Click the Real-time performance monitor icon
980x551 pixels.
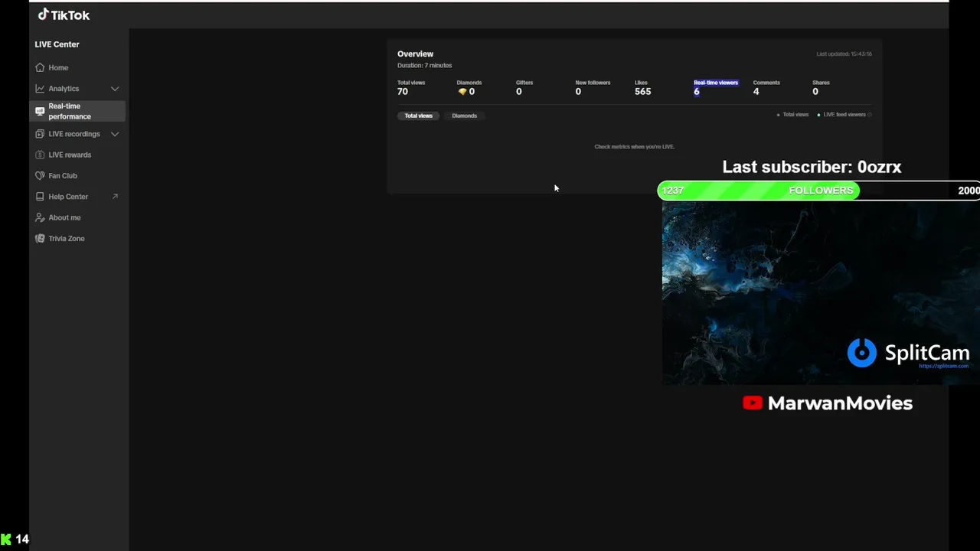click(40, 111)
